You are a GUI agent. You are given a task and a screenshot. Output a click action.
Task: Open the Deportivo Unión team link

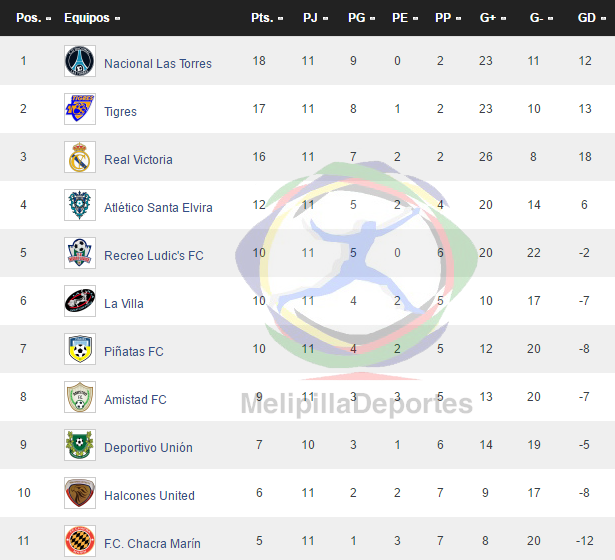click(148, 447)
